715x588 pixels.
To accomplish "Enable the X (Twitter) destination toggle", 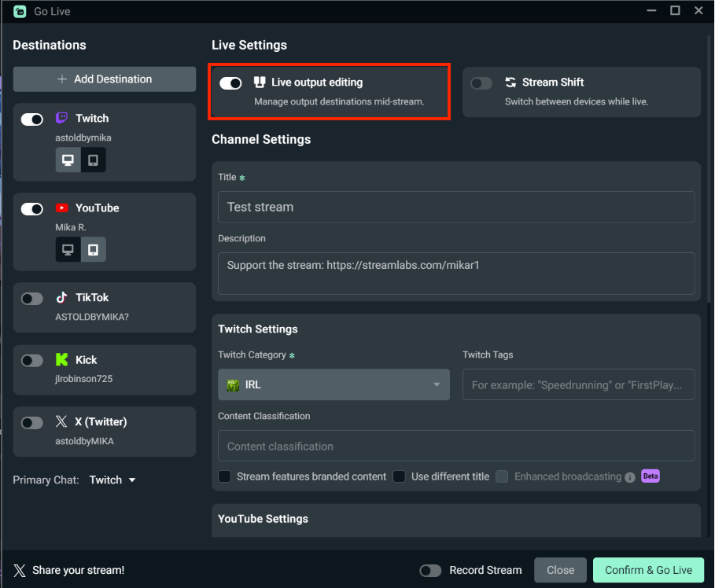I will [32, 423].
